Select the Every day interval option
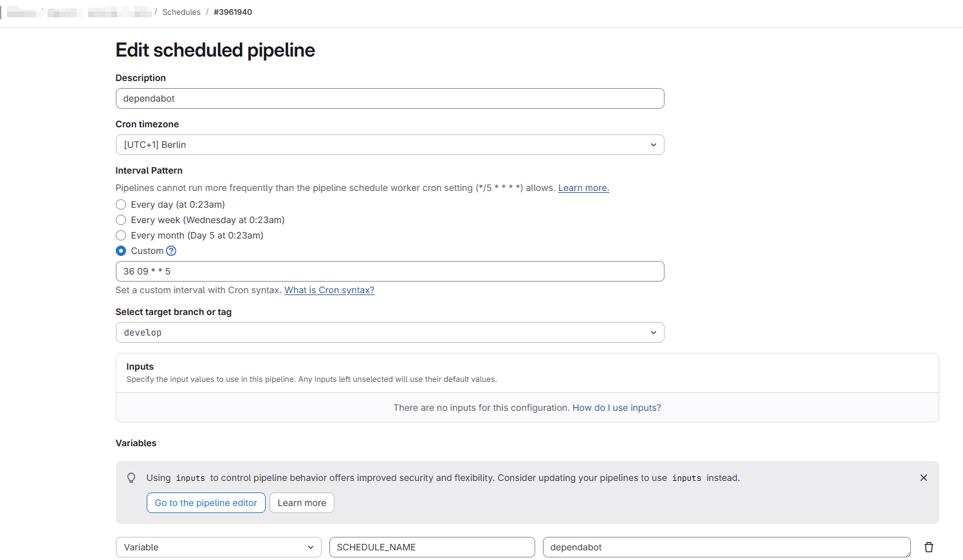 pos(121,204)
